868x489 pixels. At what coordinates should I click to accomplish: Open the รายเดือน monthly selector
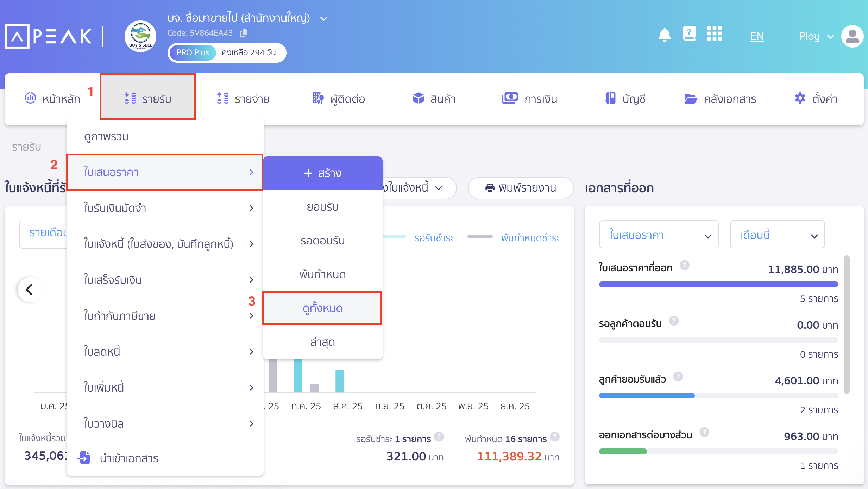43,234
